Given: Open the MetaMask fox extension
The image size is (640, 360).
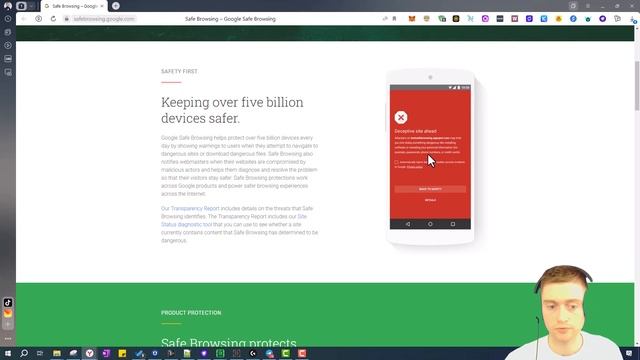Looking at the screenshot, I should (x=412, y=19).
